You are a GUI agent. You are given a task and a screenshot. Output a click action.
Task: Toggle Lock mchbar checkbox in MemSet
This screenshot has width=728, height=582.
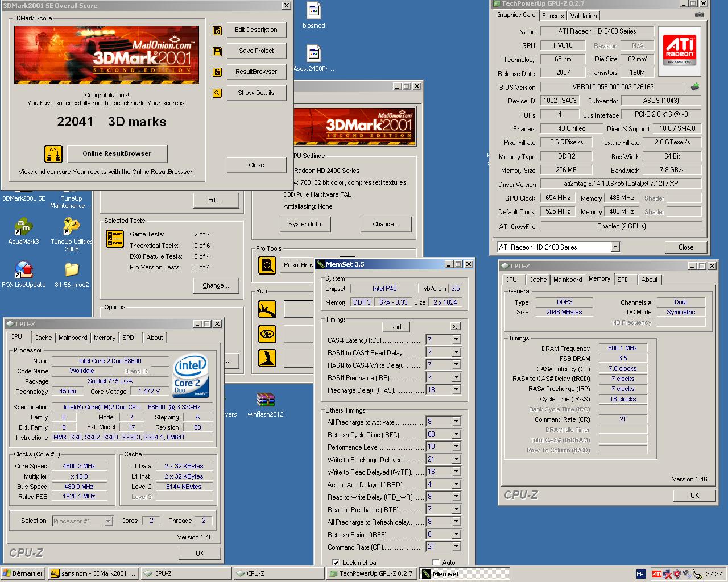click(336, 563)
